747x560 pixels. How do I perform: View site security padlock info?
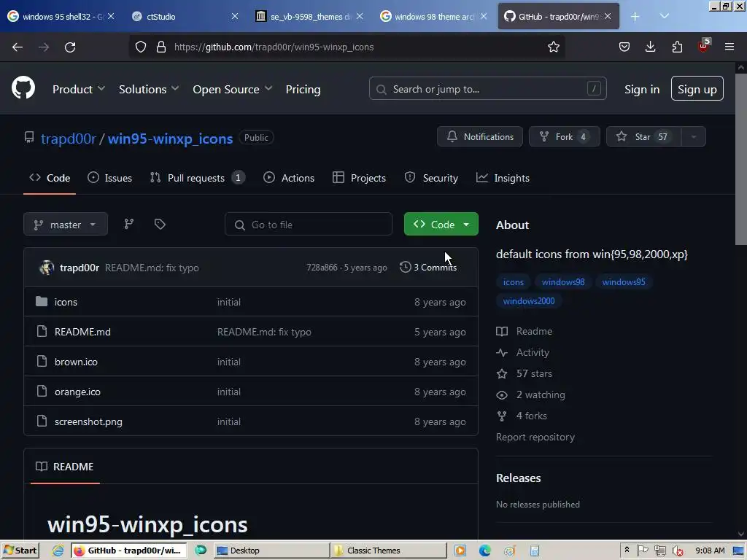161,47
